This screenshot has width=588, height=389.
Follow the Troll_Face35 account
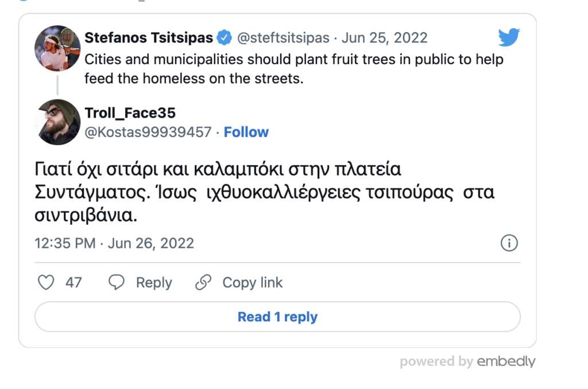(x=246, y=132)
